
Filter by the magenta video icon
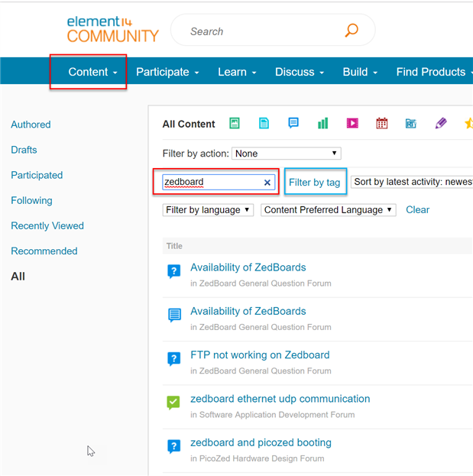pos(352,123)
